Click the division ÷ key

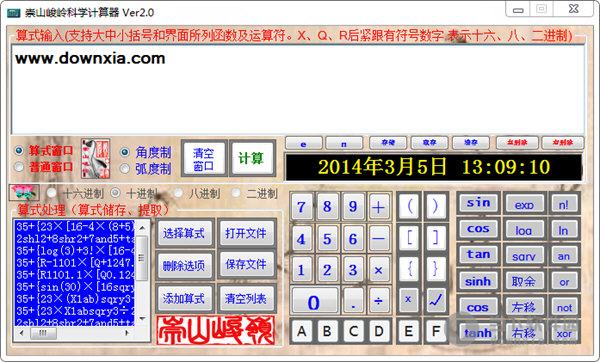pyautogui.click(x=378, y=302)
